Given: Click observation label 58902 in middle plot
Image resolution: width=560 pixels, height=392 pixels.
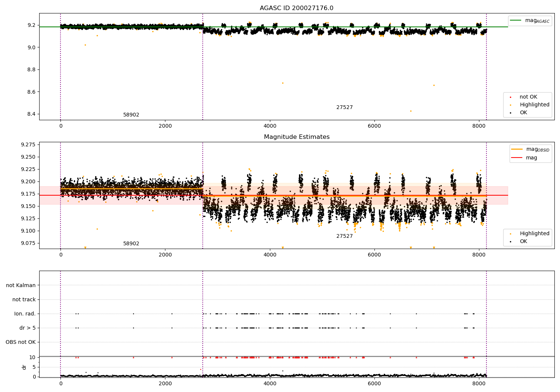Looking at the screenshot, I should [131, 244].
